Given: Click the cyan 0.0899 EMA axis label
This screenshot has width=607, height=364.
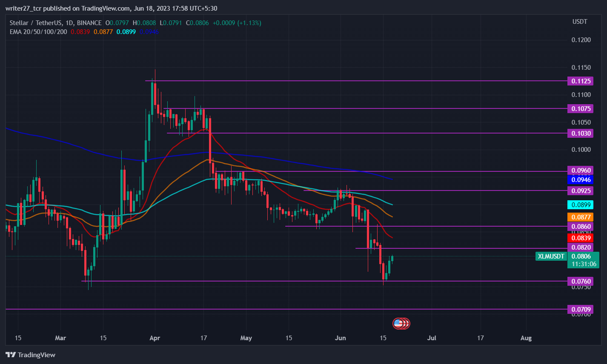Looking at the screenshot, I should (x=580, y=205).
